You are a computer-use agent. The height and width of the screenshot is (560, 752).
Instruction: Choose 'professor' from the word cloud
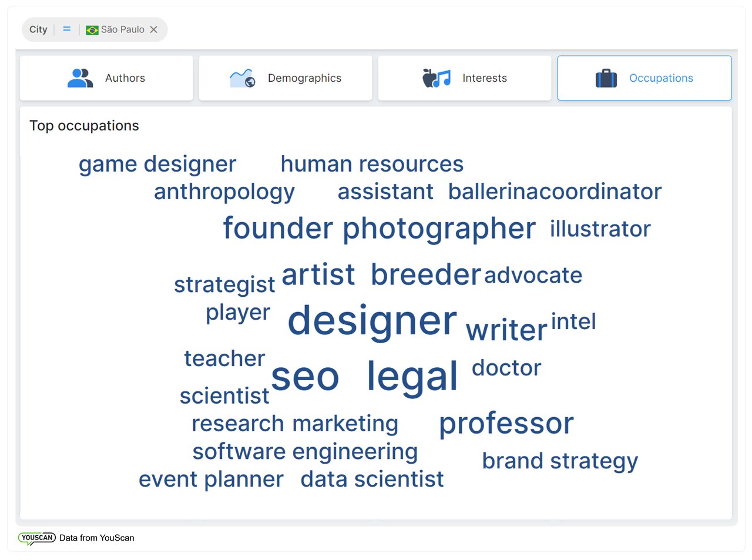coord(506,423)
